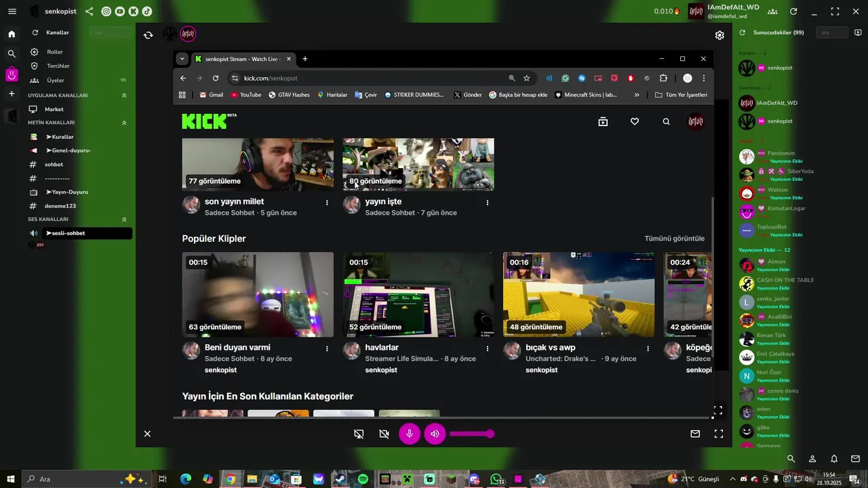Switch to senkopist Stream Chrome tab
Image resolution: width=868 pixels, height=488 pixels.
pyautogui.click(x=243, y=59)
